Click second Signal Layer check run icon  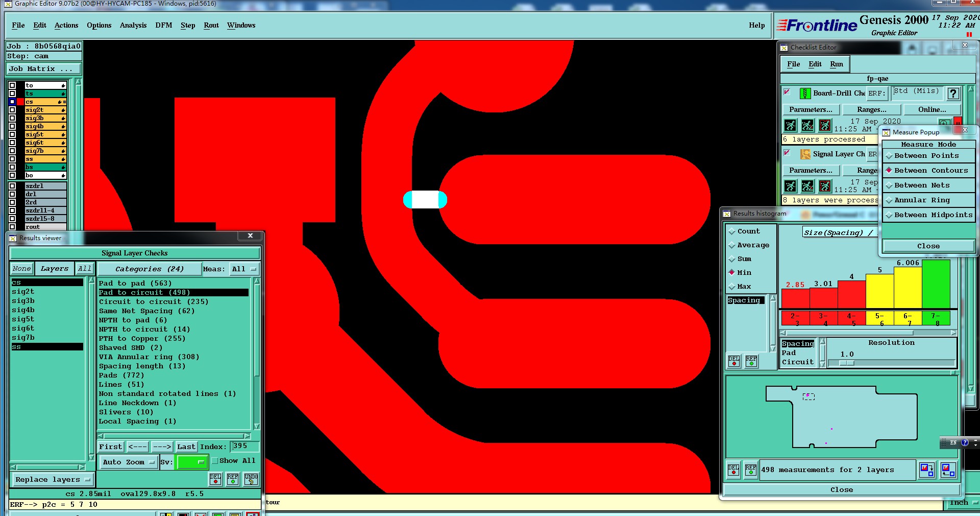[807, 186]
